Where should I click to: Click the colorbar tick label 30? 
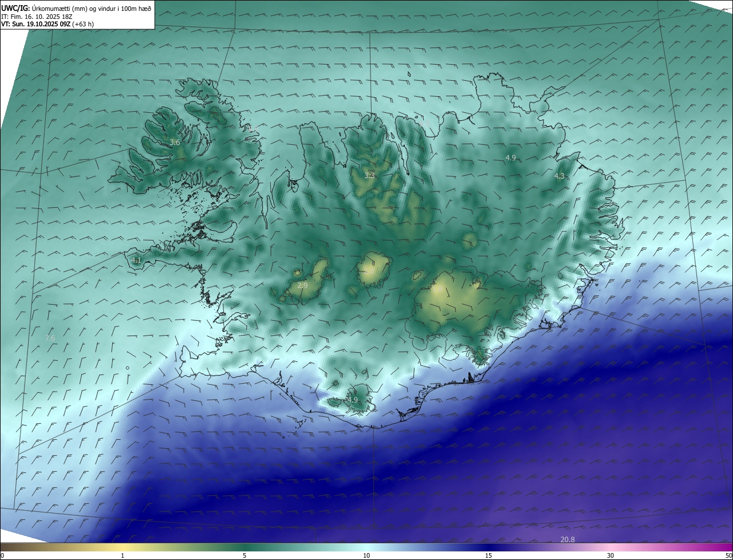(610, 555)
